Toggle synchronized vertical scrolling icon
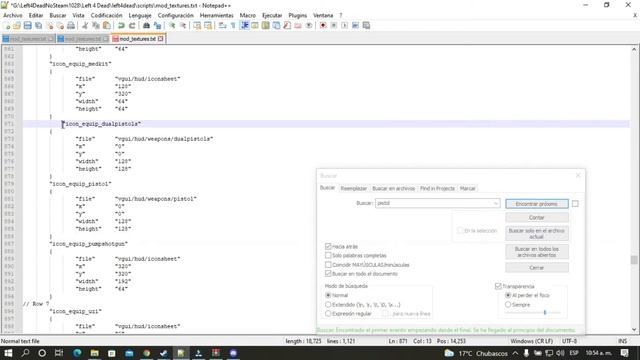The width and height of the screenshot is (640, 360). (197, 25)
